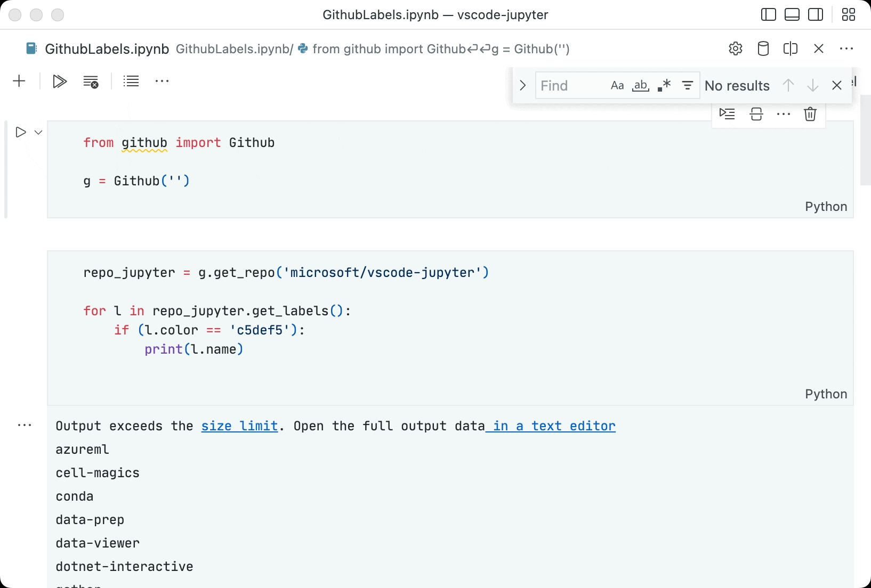Image resolution: width=871 pixels, height=588 pixels.
Task: Open the size limit settings link
Action: (x=240, y=426)
